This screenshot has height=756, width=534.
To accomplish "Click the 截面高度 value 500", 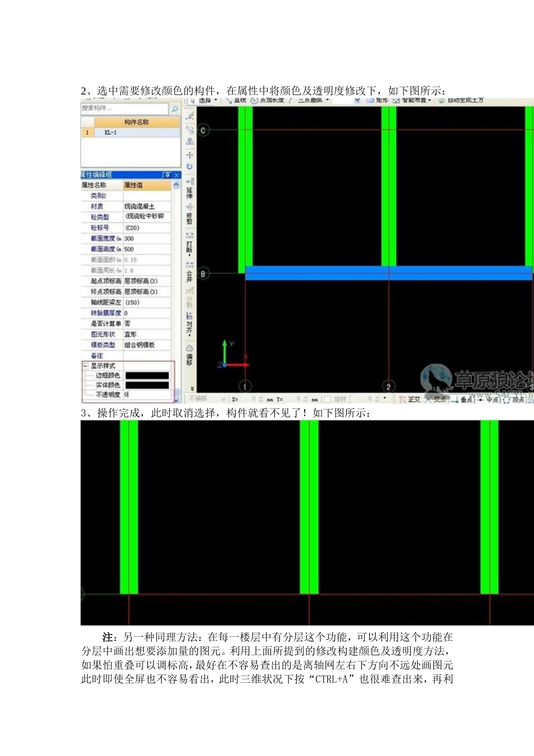I will click(x=147, y=249).
